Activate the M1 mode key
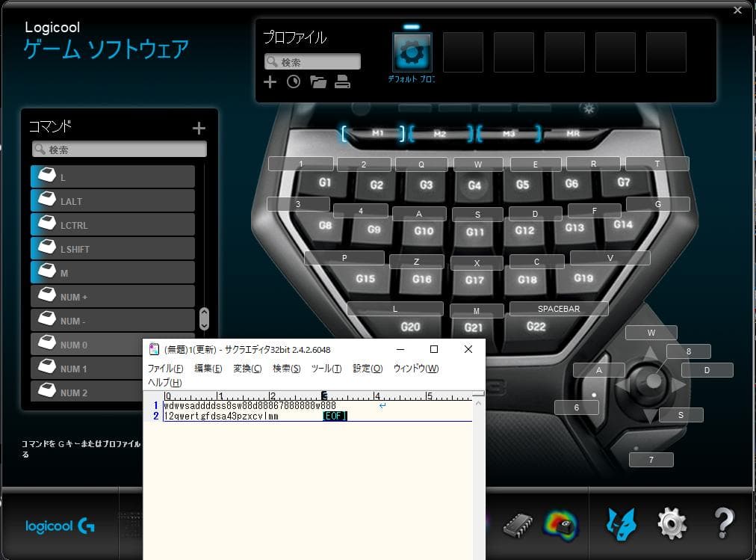756x560 pixels. pos(377,134)
